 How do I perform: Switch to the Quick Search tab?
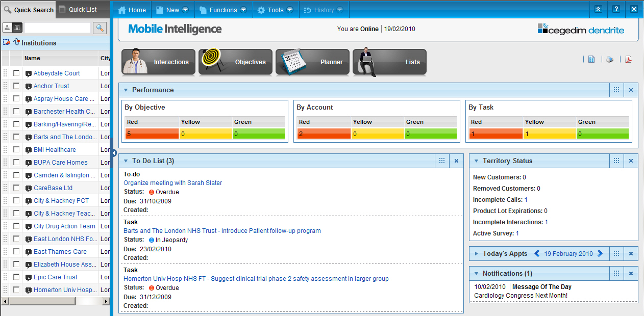pos(28,10)
